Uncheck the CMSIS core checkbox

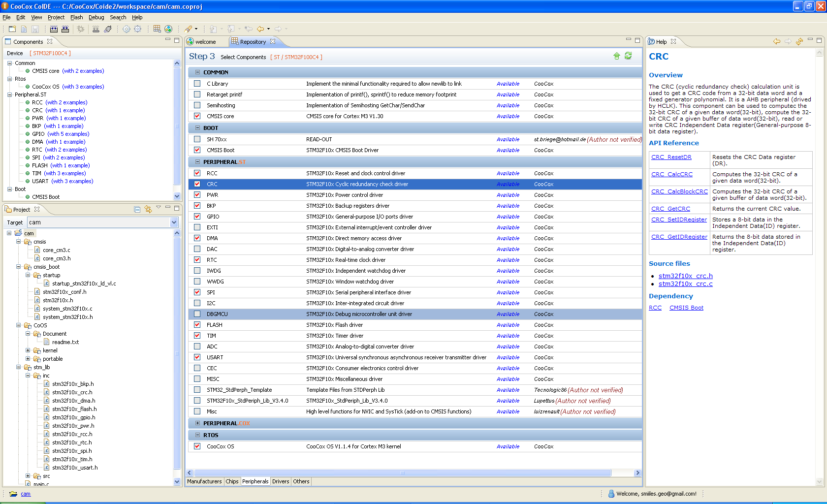click(197, 116)
